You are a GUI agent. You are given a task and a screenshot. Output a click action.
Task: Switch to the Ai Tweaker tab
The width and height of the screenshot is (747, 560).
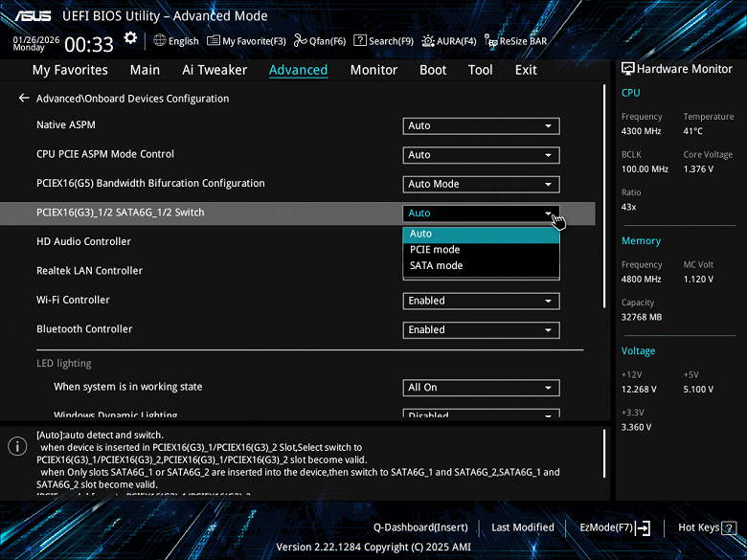click(x=215, y=70)
